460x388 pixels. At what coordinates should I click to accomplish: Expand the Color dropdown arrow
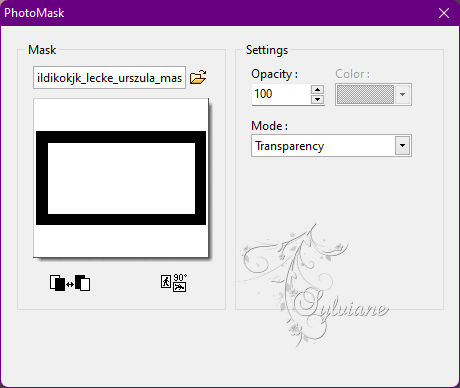point(402,95)
